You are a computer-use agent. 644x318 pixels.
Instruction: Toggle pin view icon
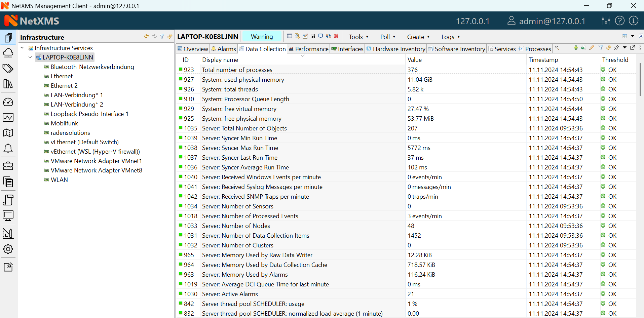tap(616, 48)
